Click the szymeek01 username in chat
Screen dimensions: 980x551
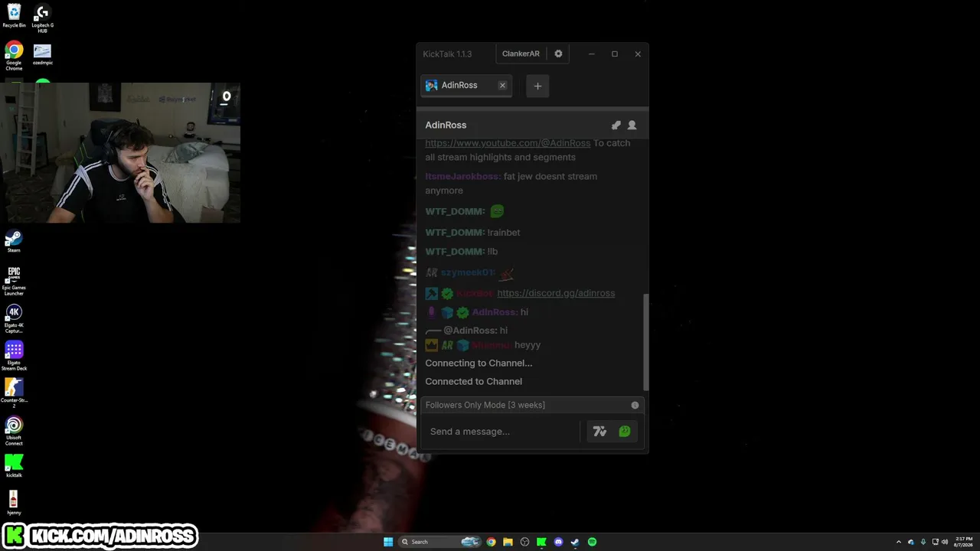pyautogui.click(x=468, y=272)
